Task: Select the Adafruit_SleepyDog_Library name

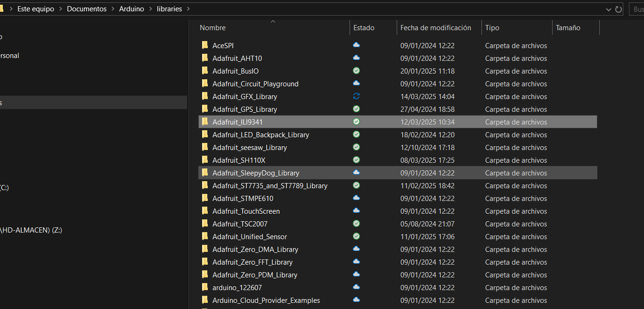Action: 256,173
